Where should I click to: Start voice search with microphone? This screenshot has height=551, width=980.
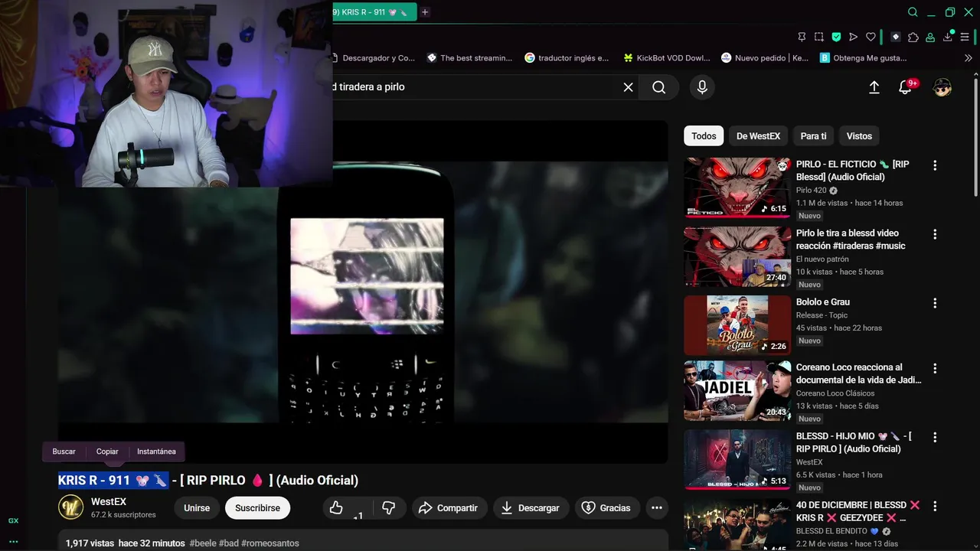pos(702,87)
